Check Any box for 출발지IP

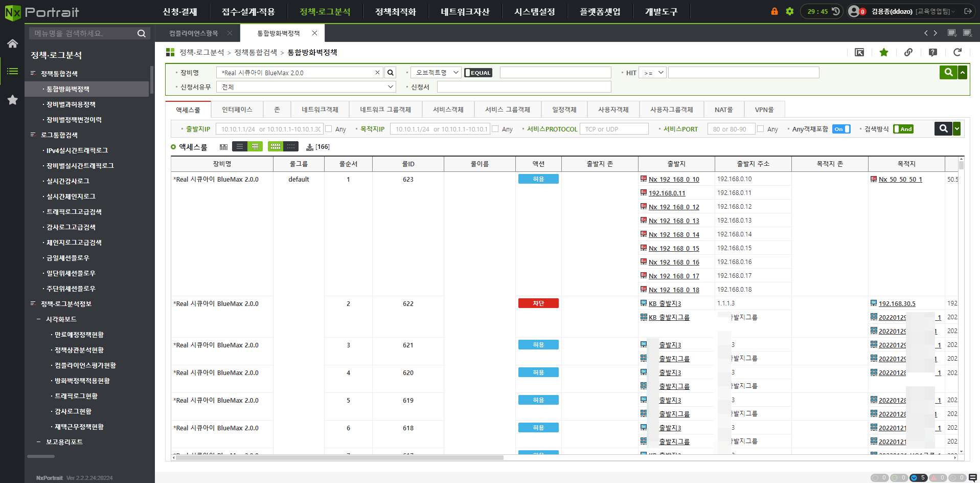329,129
